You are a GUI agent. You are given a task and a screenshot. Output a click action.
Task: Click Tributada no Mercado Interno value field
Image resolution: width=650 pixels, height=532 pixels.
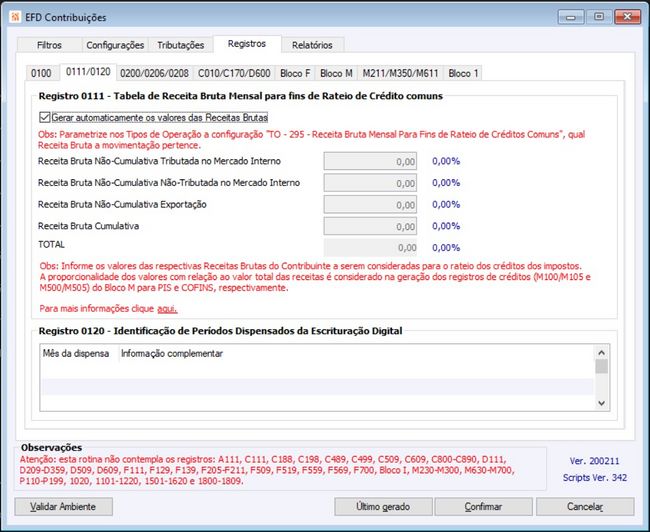370,161
